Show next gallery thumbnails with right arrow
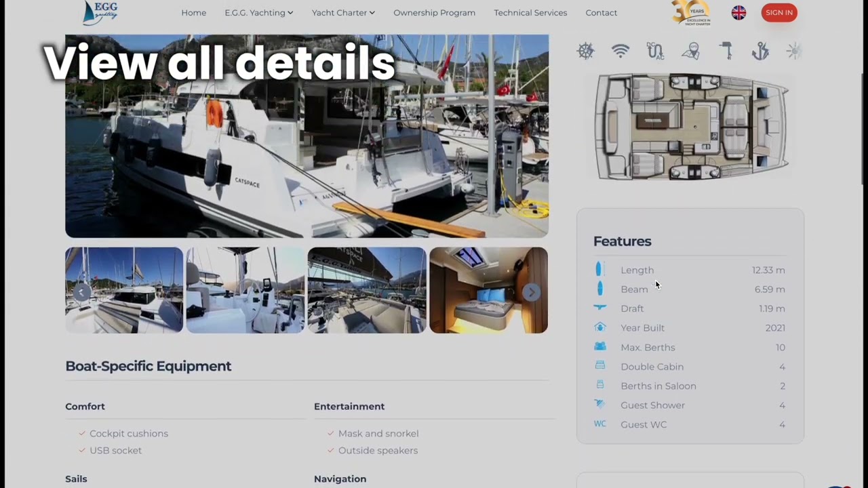Viewport: 868px width, 488px height. (532, 291)
